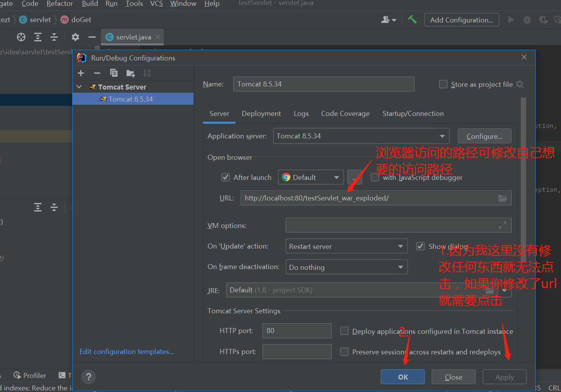The image size is (561, 392).
Task: Click the Select Opened File target icon
Action: [x=21, y=37]
